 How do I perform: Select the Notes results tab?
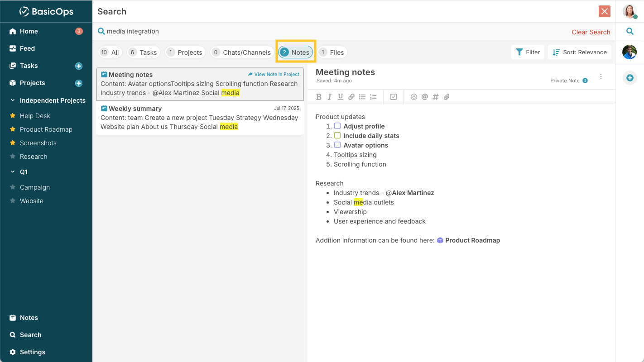(x=296, y=52)
